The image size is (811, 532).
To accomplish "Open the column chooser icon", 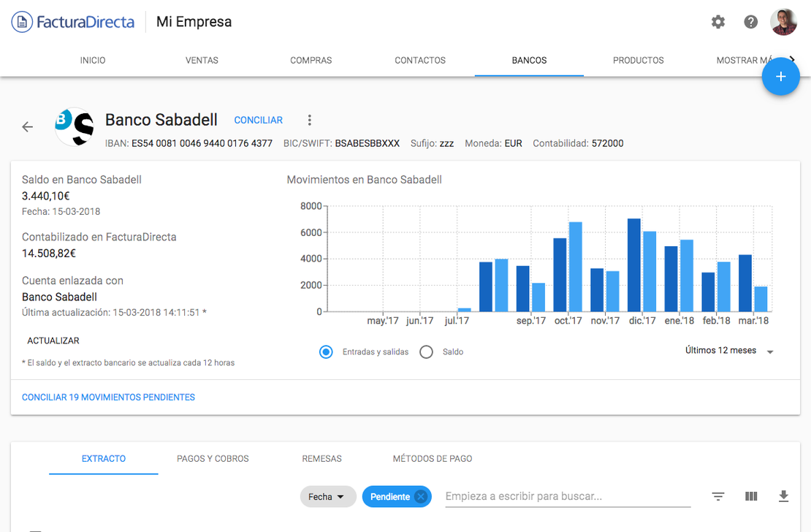I will 751,496.
